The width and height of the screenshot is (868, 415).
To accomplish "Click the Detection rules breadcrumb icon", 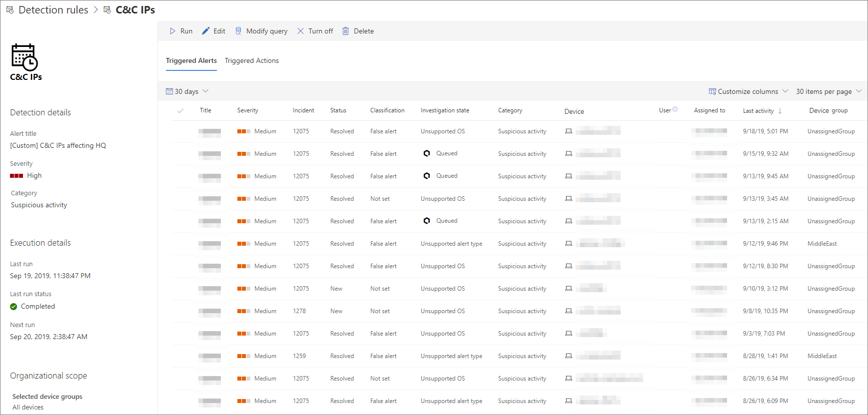I will tap(9, 10).
